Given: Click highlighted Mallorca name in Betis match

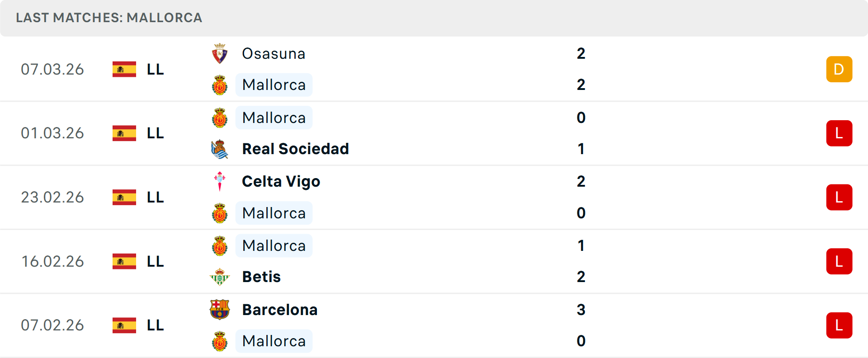Looking at the screenshot, I should click(x=274, y=246).
